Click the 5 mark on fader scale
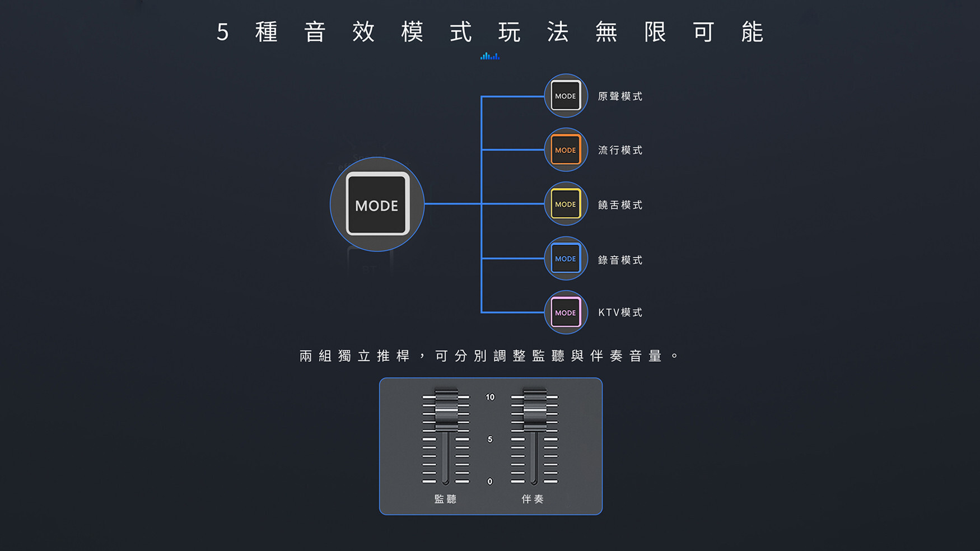The image size is (980, 551). tap(490, 440)
